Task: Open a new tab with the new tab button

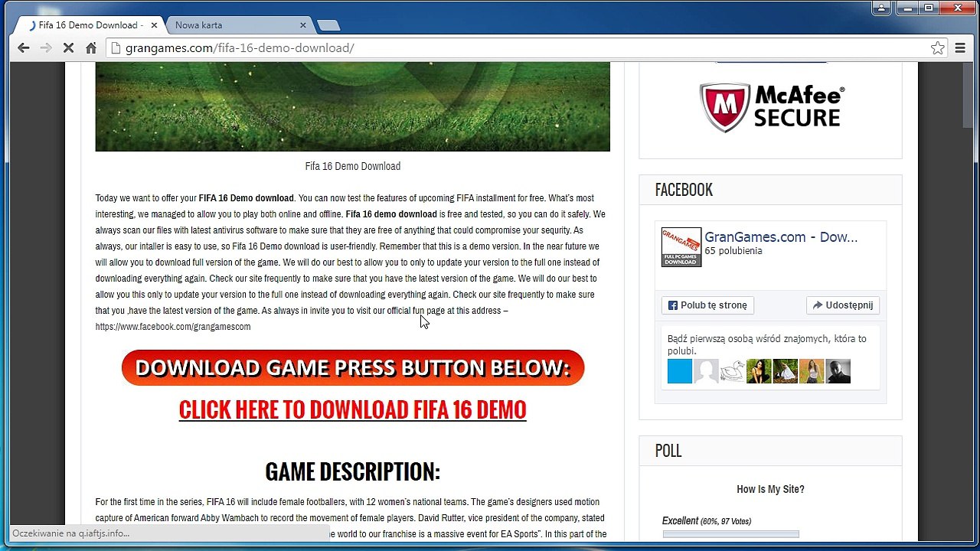Action: [328, 25]
